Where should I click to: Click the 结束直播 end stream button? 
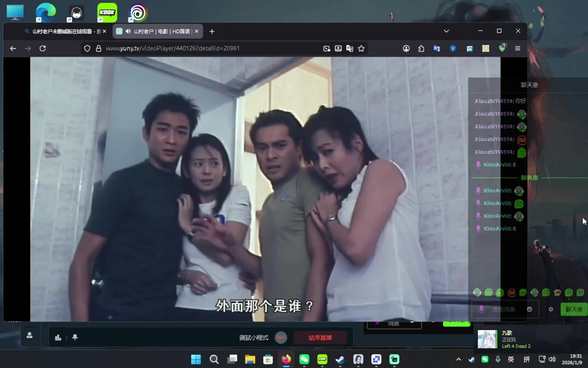[x=320, y=337]
